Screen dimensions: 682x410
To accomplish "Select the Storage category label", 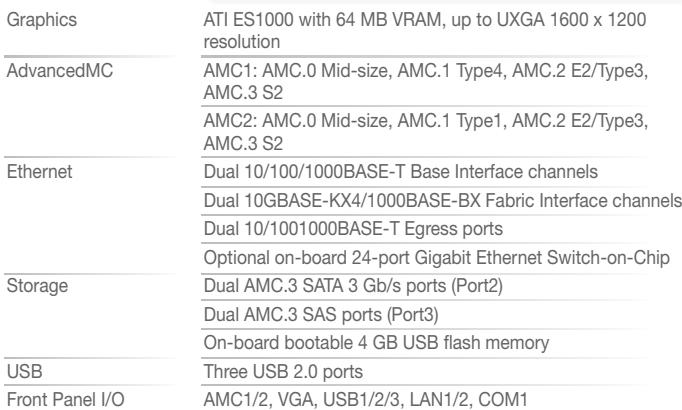I will pyautogui.click(x=37, y=286).
